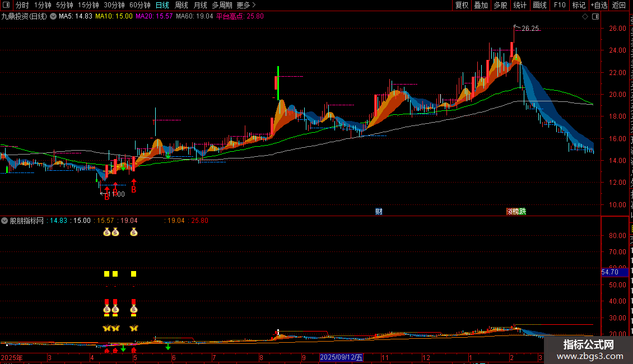Screen dimensions: 633x364
Task: Click the diamond icon in main chart
Action: (585, 16)
